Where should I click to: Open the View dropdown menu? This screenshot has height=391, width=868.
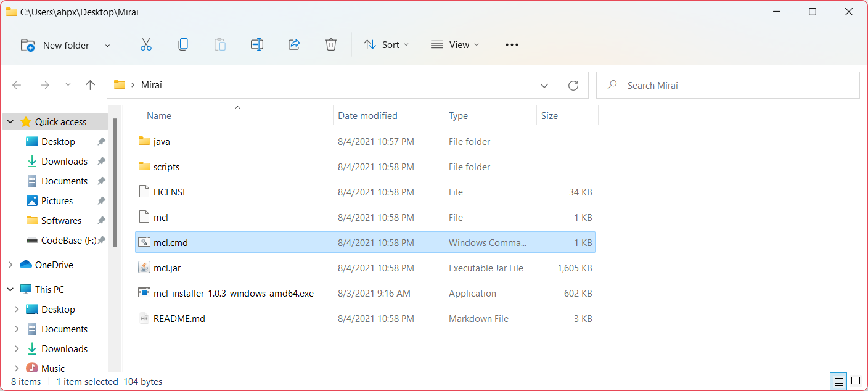pos(455,44)
